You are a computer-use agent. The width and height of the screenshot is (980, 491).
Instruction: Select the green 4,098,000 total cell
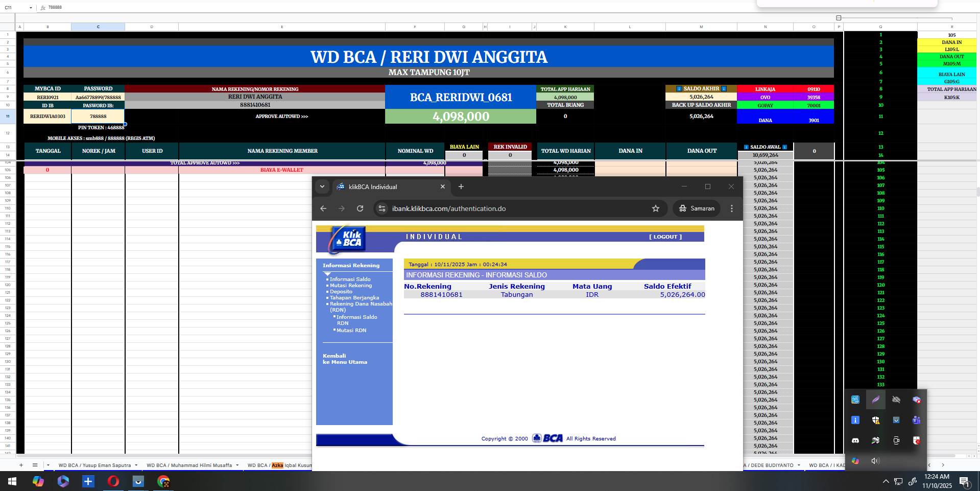click(461, 116)
